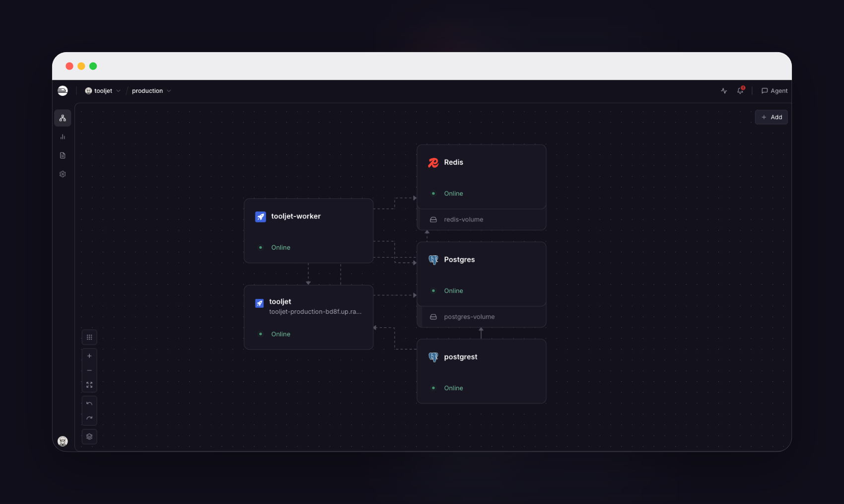Click the Add button on the canvas
The height and width of the screenshot is (504, 844).
coord(772,117)
